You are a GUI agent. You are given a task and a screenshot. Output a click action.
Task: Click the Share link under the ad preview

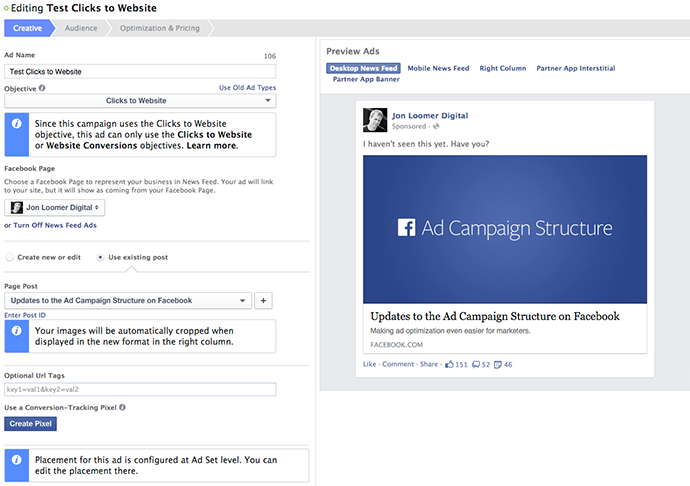429,364
